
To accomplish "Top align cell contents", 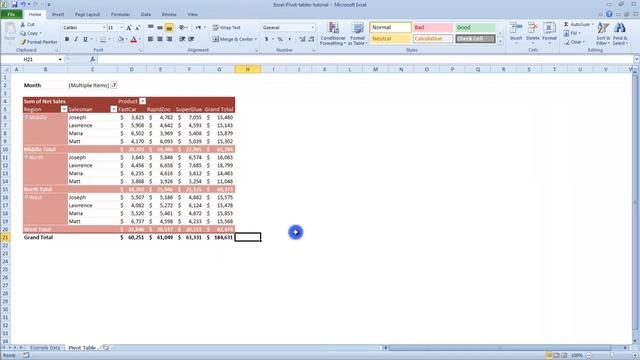I will (x=151, y=27).
